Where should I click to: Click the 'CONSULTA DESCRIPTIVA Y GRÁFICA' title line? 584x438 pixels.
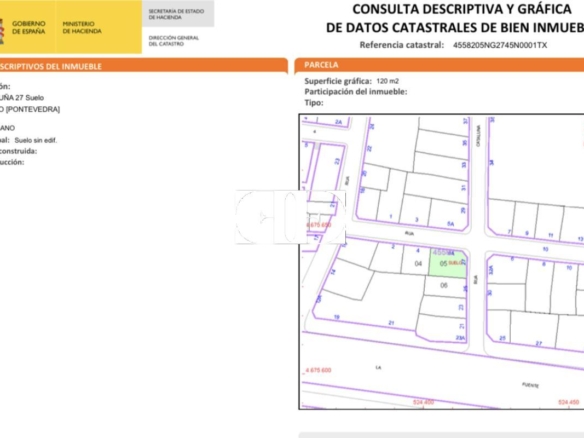(x=461, y=9)
